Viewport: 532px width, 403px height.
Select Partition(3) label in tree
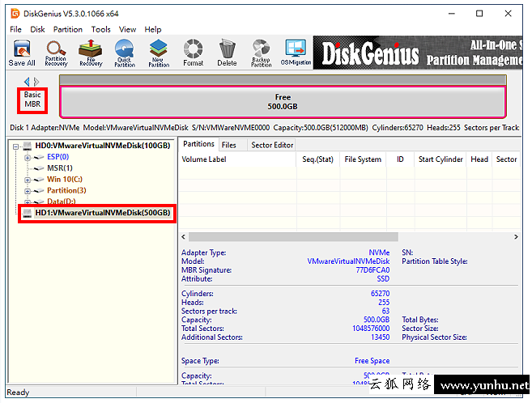(66, 190)
